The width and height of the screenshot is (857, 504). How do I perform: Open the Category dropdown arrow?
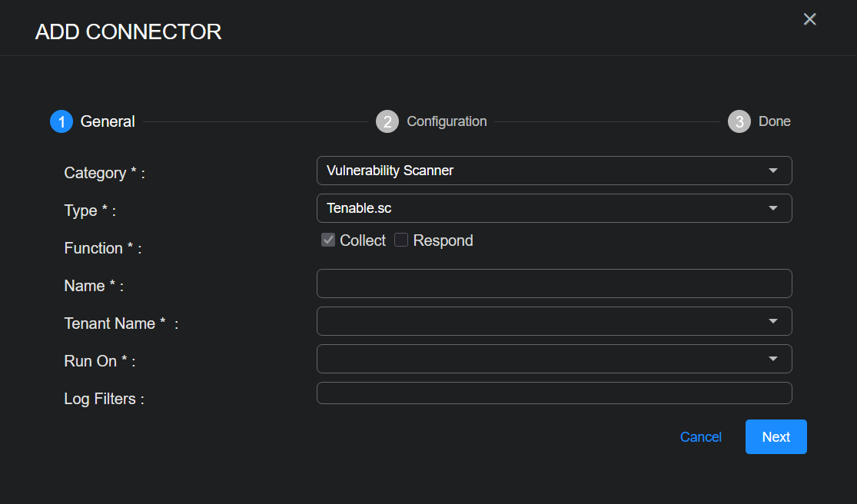click(773, 171)
